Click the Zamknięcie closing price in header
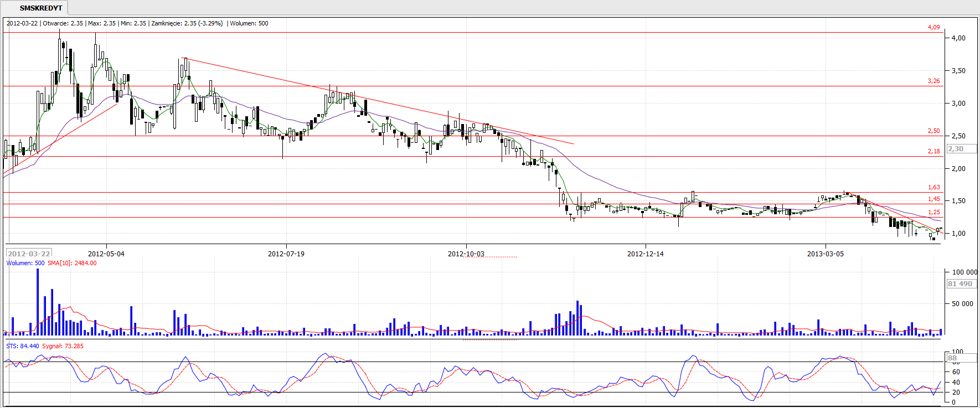 pos(187,23)
